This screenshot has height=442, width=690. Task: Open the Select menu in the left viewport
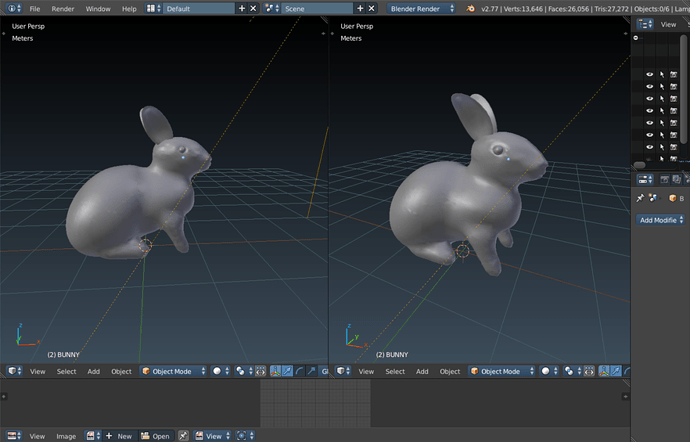pyautogui.click(x=66, y=371)
